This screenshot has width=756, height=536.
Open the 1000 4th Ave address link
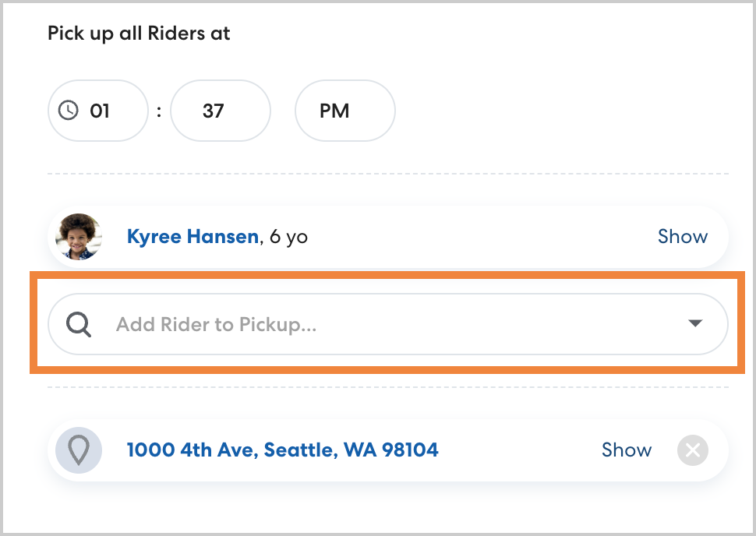(x=282, y=450)
